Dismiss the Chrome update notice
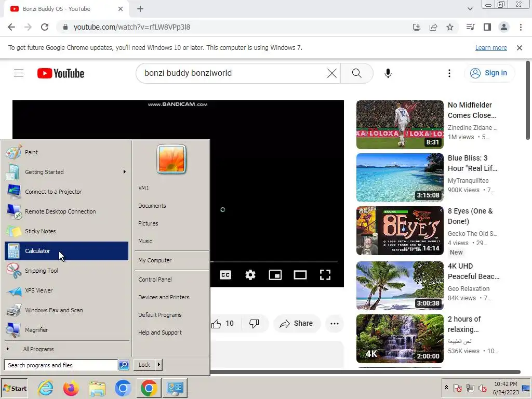 tap(520, 47)
